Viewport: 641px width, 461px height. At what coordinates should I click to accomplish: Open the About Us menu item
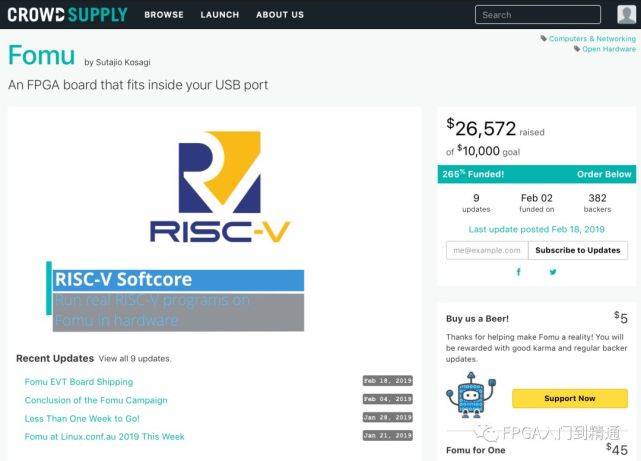(x=280, y=15)
